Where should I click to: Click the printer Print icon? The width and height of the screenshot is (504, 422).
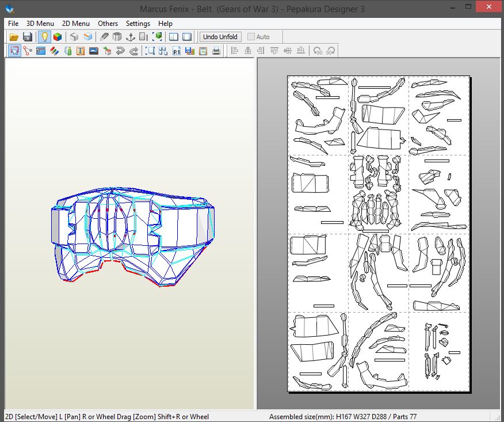pos(216,51)
